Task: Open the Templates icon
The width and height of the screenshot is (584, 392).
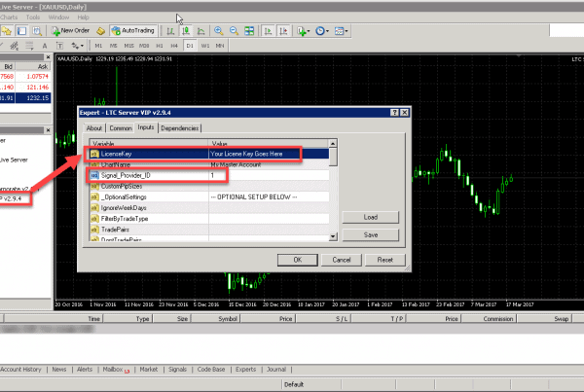Action: 339,31
